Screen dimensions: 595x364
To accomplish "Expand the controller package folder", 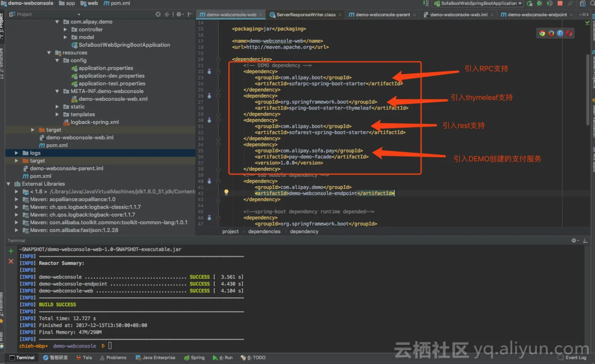I will coord(65,30).
